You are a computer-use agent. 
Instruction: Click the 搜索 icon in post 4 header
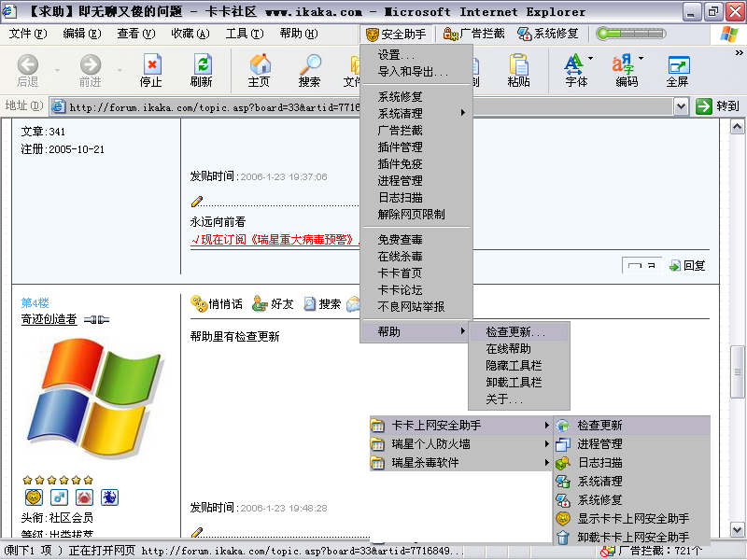(310, 304)
